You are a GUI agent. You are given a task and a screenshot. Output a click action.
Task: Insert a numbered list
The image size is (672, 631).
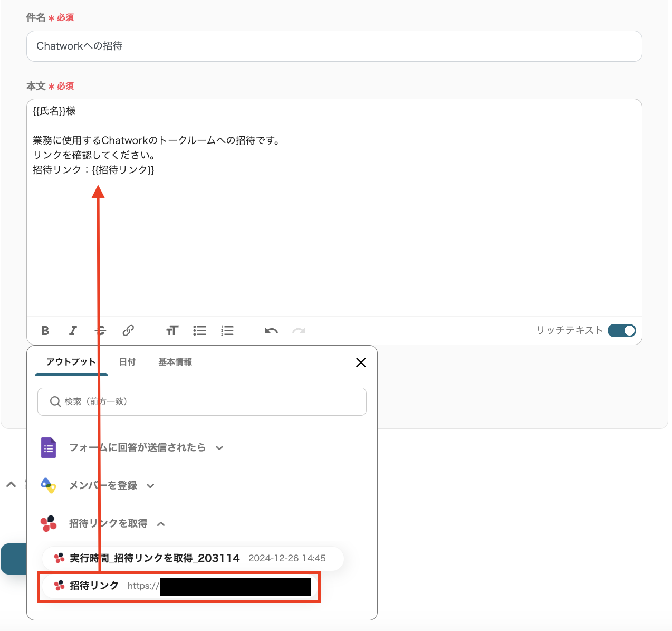click(x=227, y=331)
